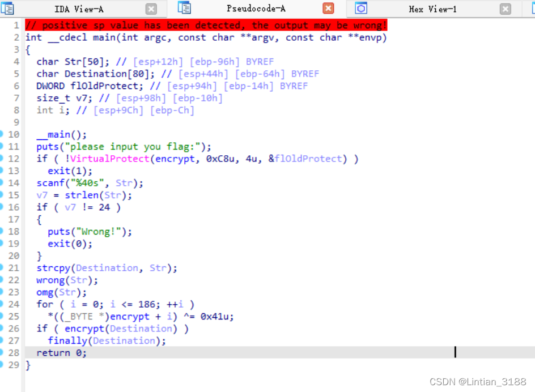Click the "please input you flag:" string
This screenshot has width=535, height=392.
(133, 147)
